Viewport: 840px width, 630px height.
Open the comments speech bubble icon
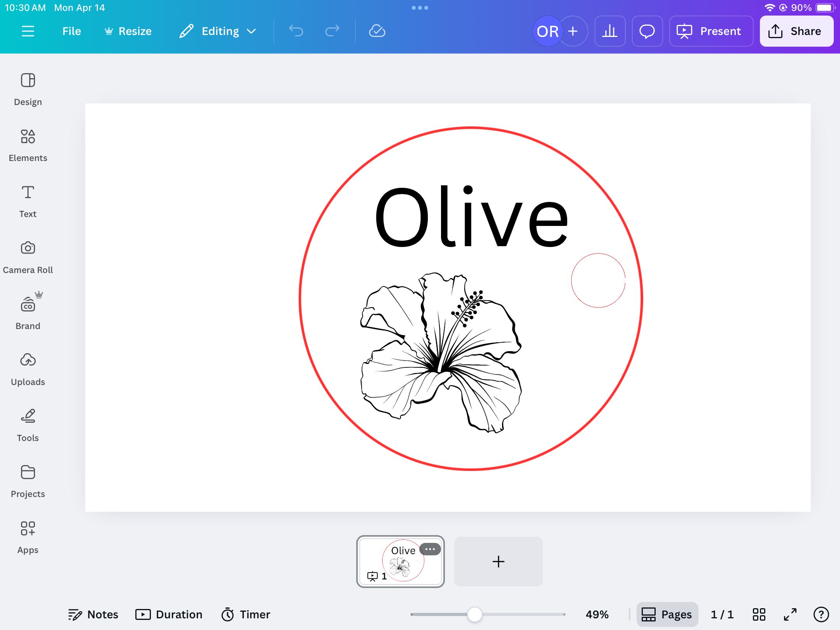point(647,31)
